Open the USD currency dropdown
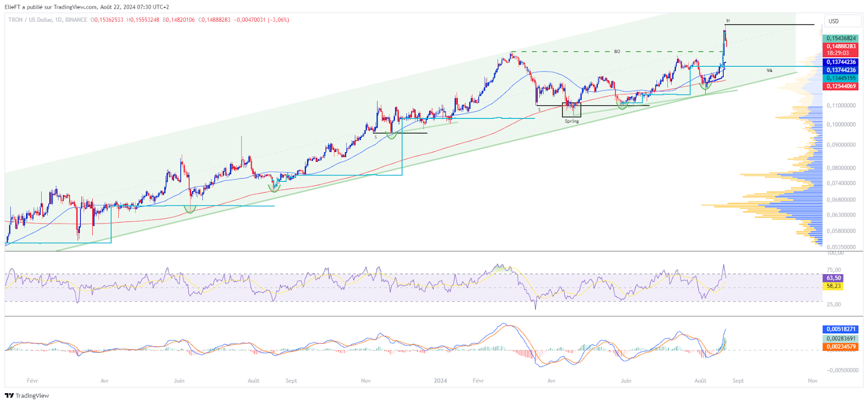The image size is (868, 404). (x=843, y=21)
